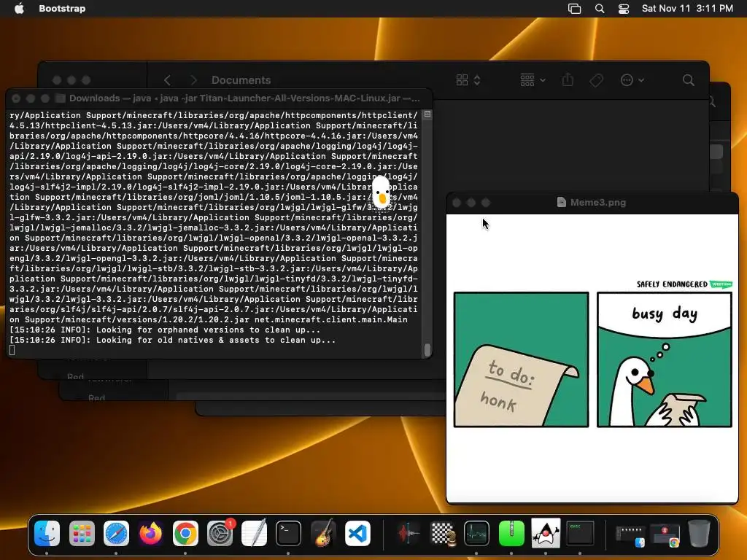Open System Settings with the red badge
The image size is (747, 560).
pyautogui.click(x=220, y=533)
